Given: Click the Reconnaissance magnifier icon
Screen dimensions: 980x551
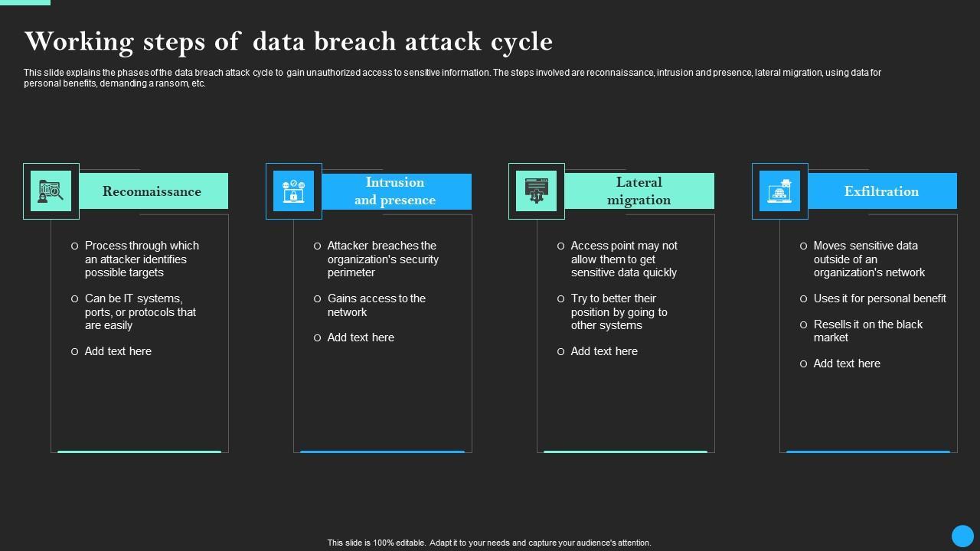Looking at the screenshot, I should [x=51, y=191].
